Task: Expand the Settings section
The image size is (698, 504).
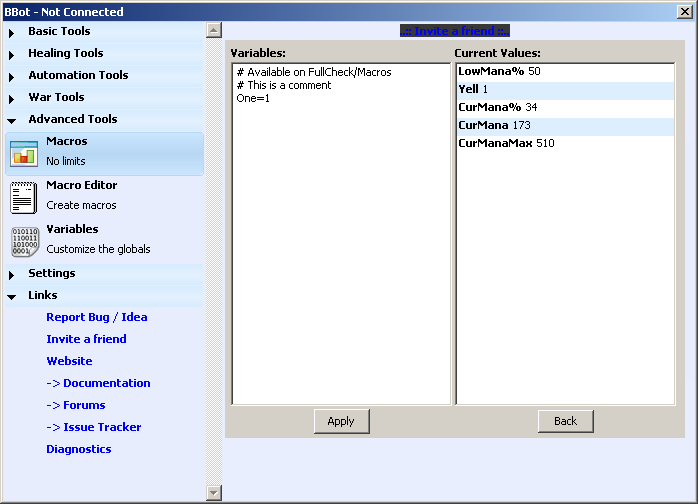Action: 51,274
